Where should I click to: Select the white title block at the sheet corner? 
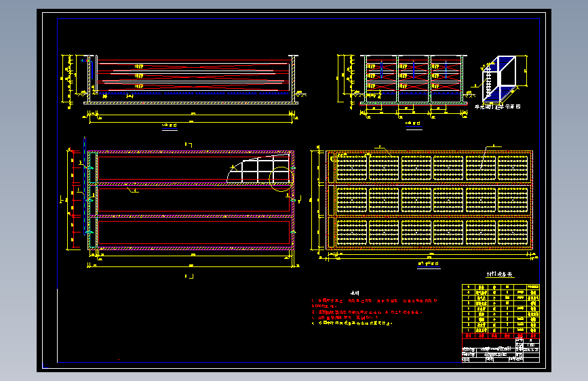tap(501, 350)
